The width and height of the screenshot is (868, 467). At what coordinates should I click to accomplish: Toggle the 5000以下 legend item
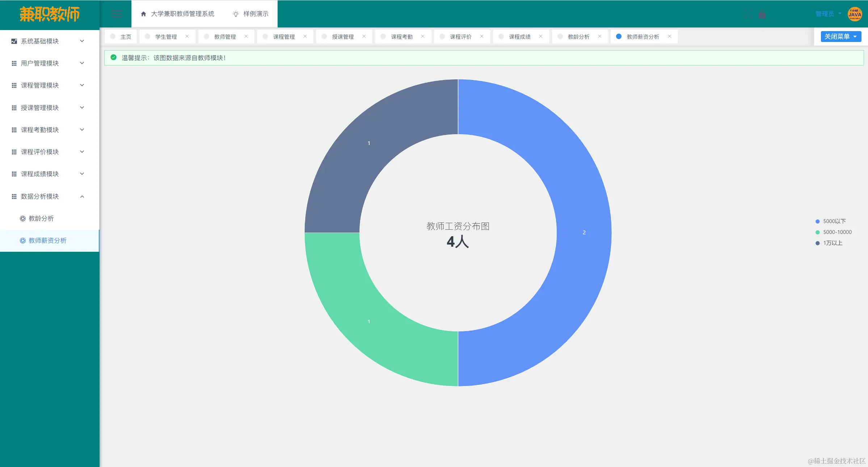point(834,221)
